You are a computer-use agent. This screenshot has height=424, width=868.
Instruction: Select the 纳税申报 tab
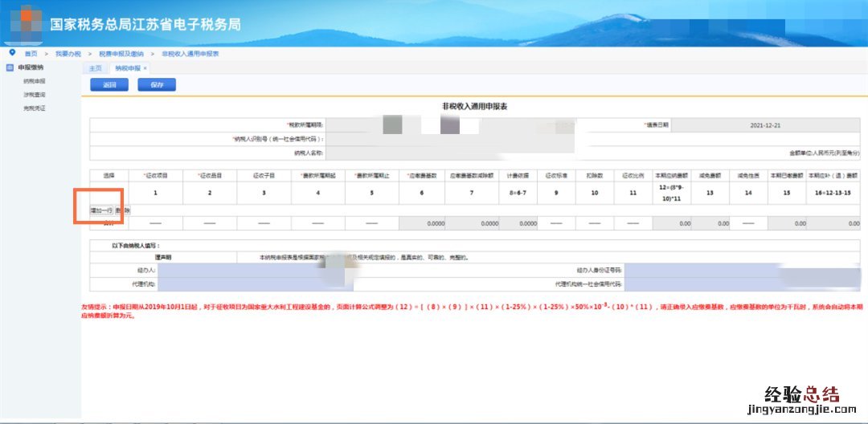point(126,68)
